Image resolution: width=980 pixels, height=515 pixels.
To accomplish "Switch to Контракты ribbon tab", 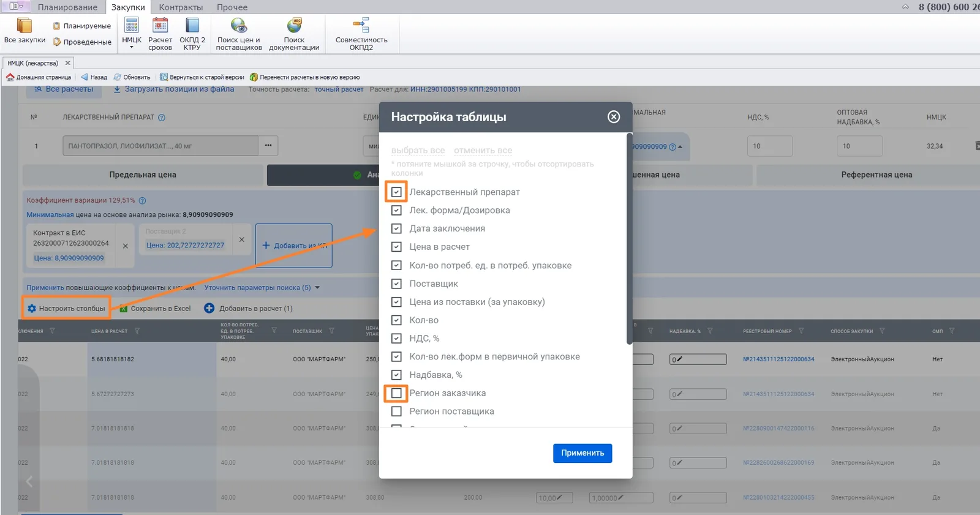I will (181, 7).
